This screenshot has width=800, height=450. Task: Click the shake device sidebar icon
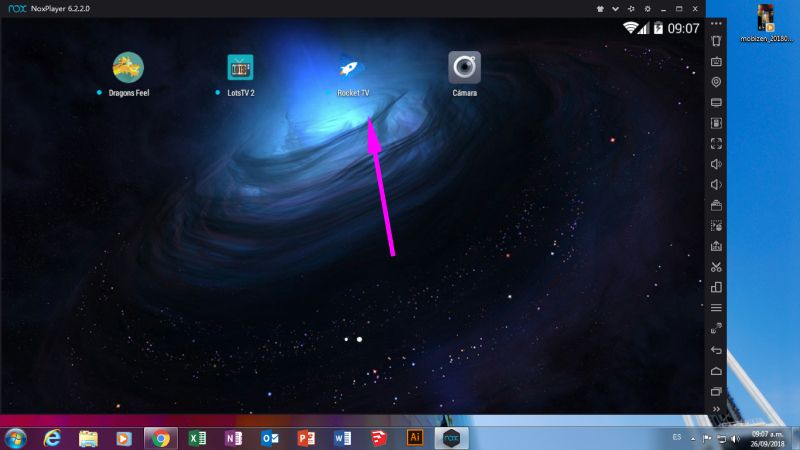click(716, 41)
